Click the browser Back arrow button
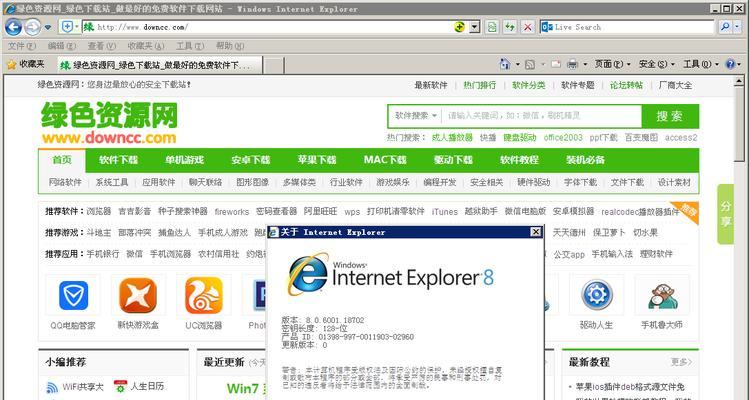The height and width of the screenshot is (400, 749). pos(13,27)
